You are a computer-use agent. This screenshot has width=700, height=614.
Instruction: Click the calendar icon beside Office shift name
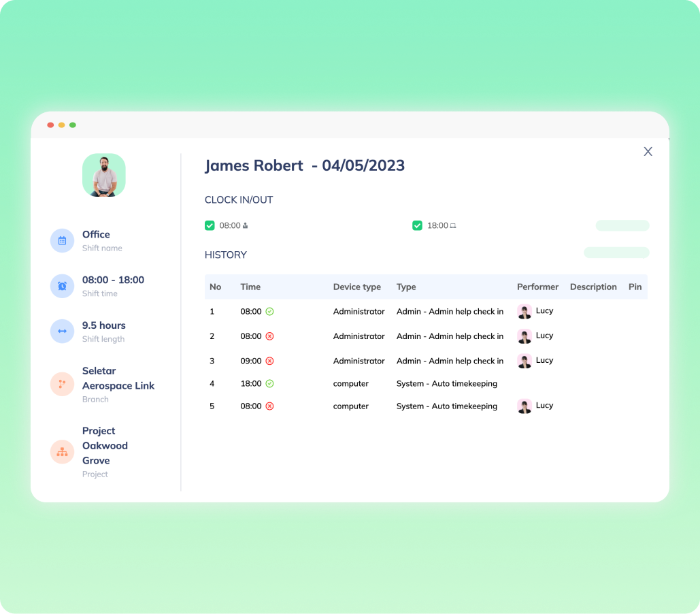62,240
